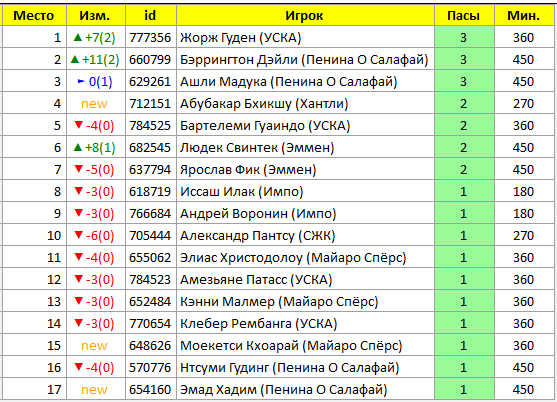Click id cell 654160
The width and height of the screenshot is (557, 402).
point(150,390)
